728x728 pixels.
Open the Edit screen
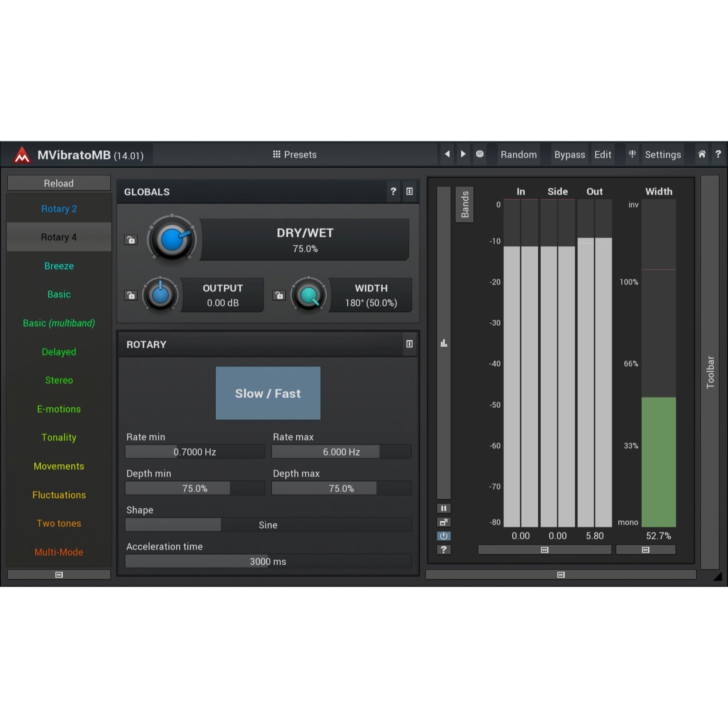602,154
